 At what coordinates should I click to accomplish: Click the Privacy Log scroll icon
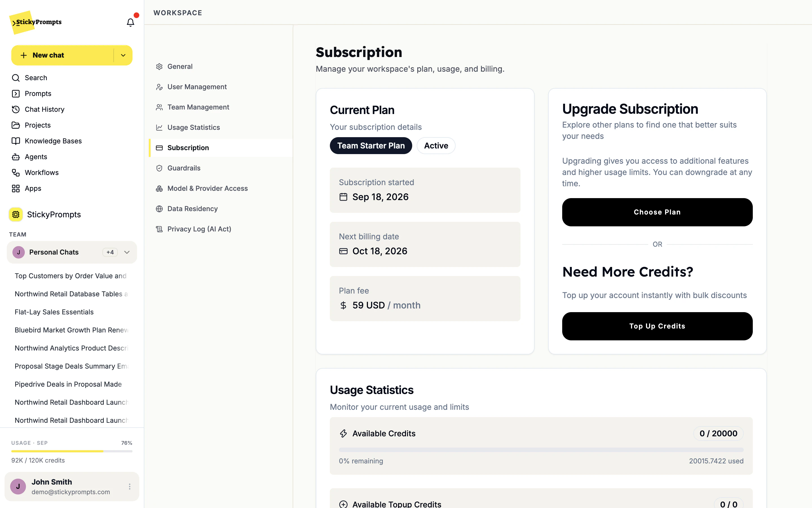(x=159, y=229)
